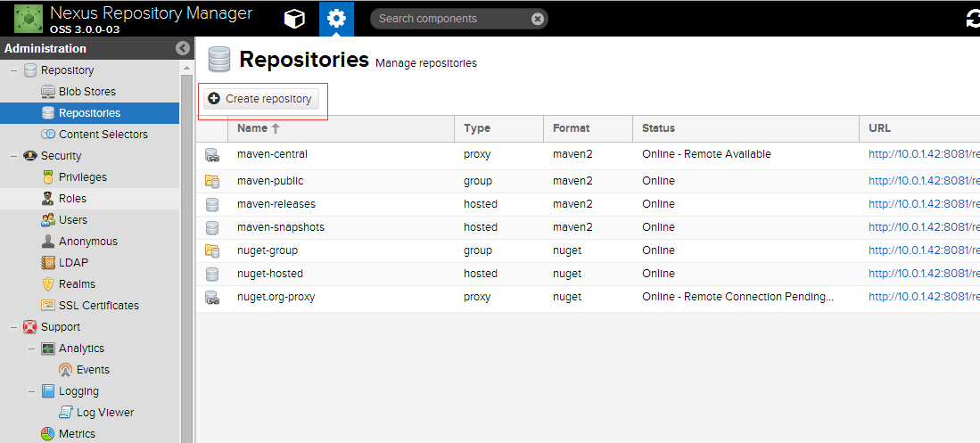Click into Search components field
Image resolution: width=980 pixels, height=443 pixels.
coord(452,19)
